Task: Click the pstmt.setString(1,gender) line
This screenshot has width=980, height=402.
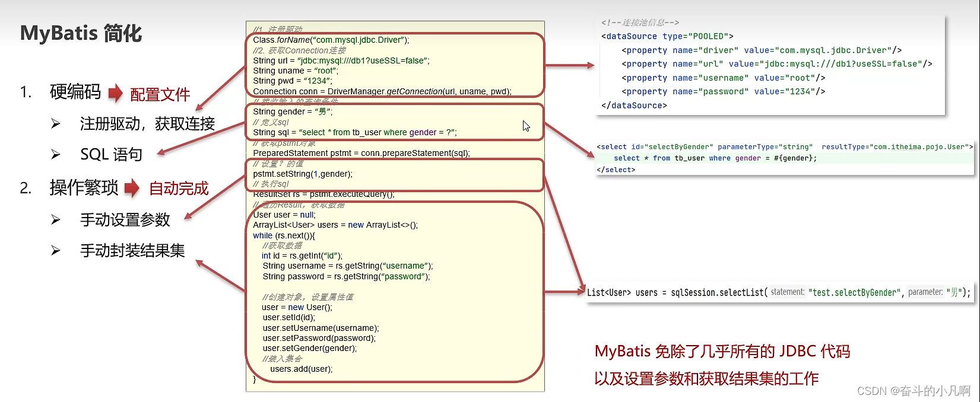Action: coord(303,174)
